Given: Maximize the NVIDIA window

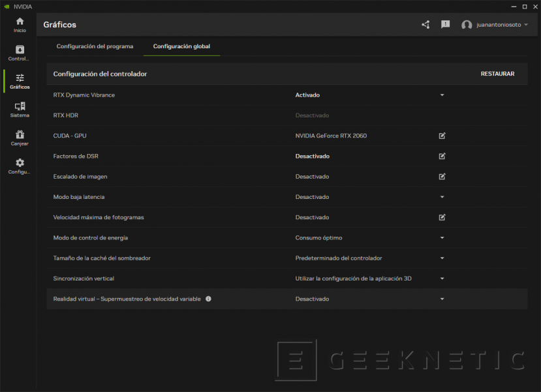Looking at the screenshot, I should [525, 7].
